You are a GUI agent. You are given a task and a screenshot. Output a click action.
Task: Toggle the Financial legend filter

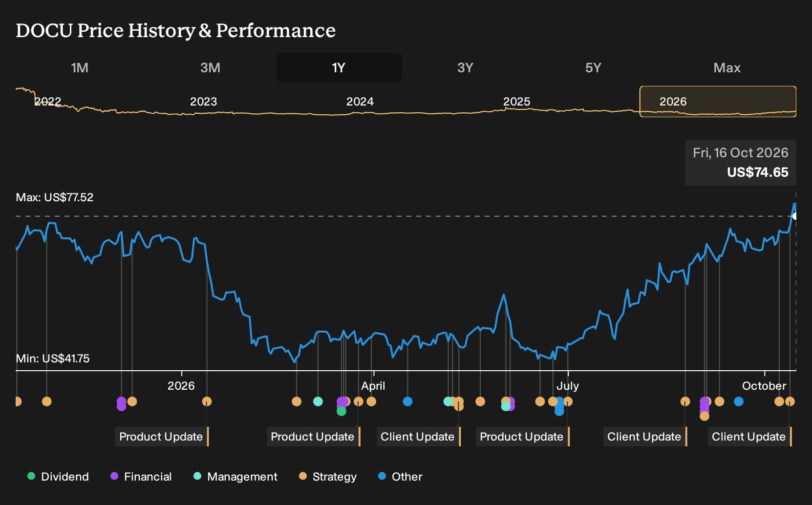(141, 476)
